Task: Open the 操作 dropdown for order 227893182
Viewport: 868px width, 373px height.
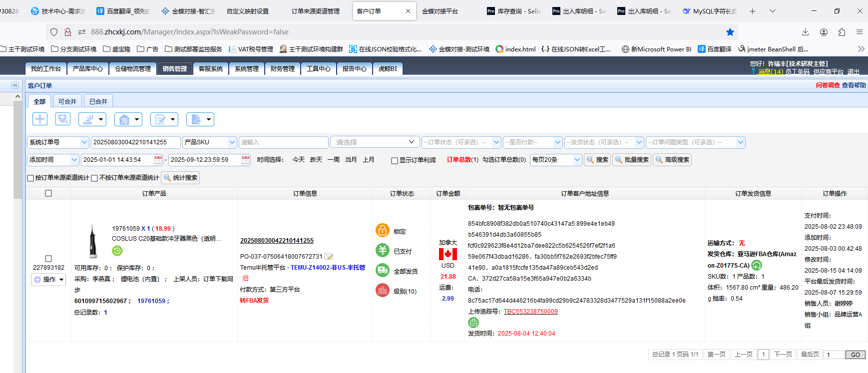Action: coord(48,280)
